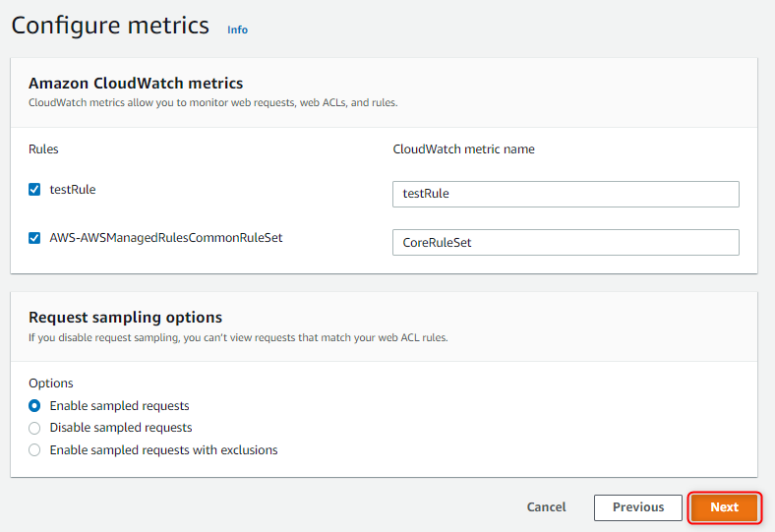Image resolution: width=775 pixels, height=532 pixels.
Task: Go back with the Previous button
Action: pyautogui.click(x=637, y=507)
